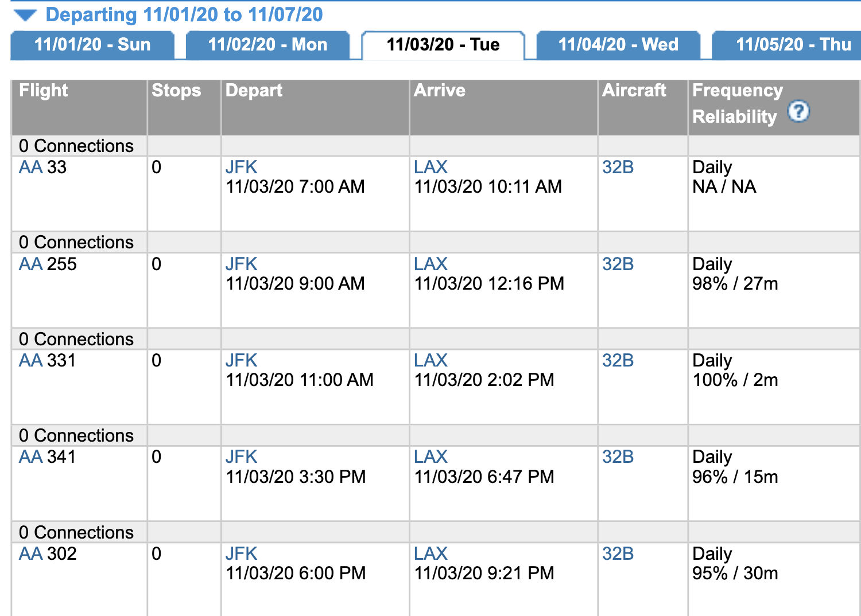Viewport: 861px width, 616px height.
Task: Click the Reliability help question mark icon
Action: (798, 111)
